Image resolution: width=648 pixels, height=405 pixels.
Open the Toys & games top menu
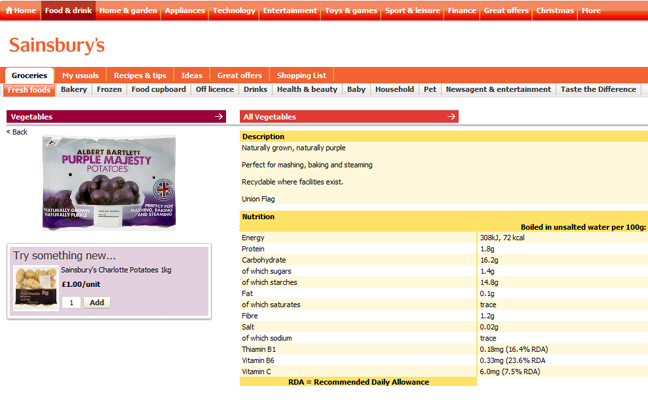pos(351,10)
